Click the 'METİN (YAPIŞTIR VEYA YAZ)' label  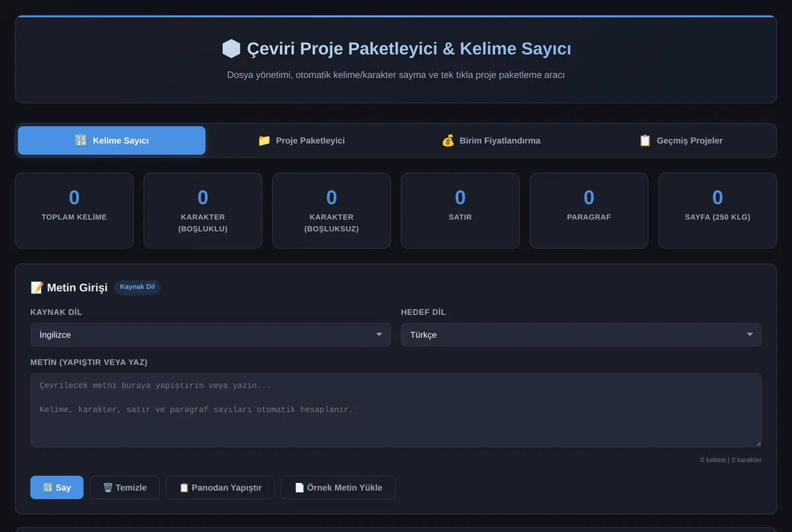pos(88,362)
